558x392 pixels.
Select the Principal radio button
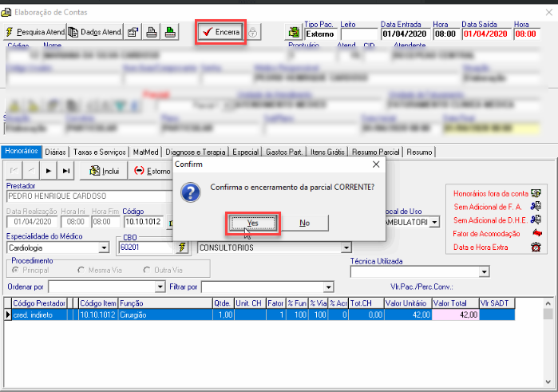click(x=15, y=270)
